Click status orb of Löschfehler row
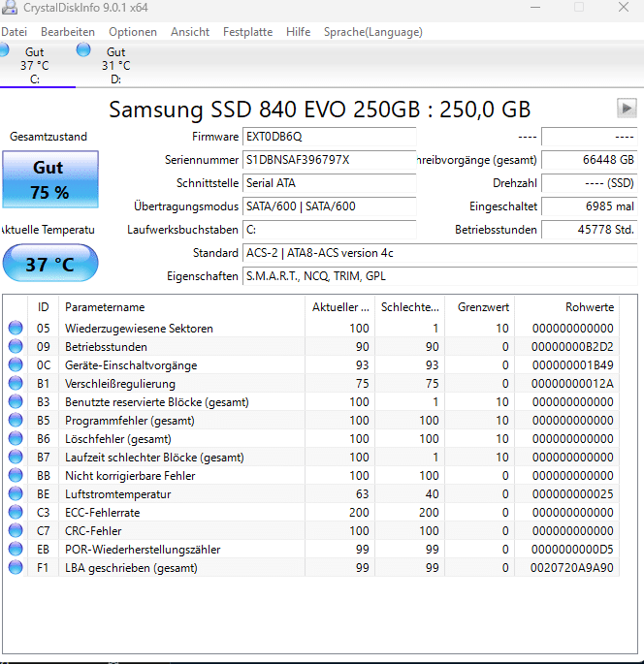The height and width of the screenshot is (664, 644). 16,439
